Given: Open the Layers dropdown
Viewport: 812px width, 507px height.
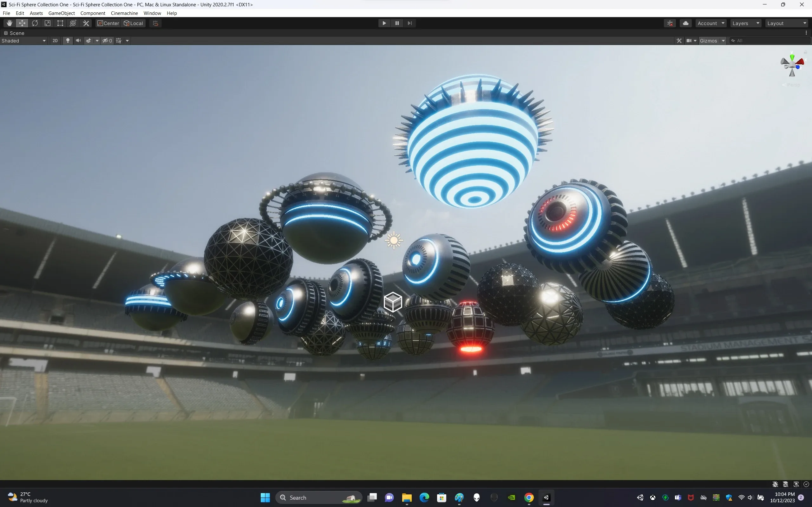Looking at the screenshot, I should pos(745,23).
